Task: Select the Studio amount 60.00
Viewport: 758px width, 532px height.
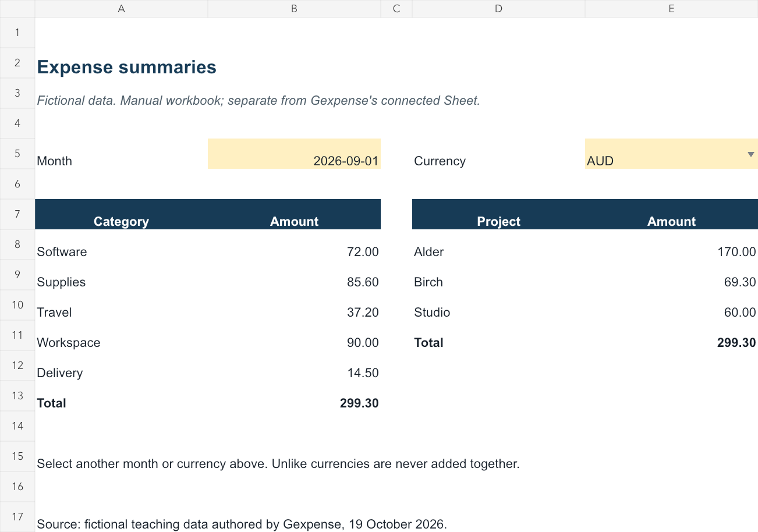Action: click(x=671, y=305)
